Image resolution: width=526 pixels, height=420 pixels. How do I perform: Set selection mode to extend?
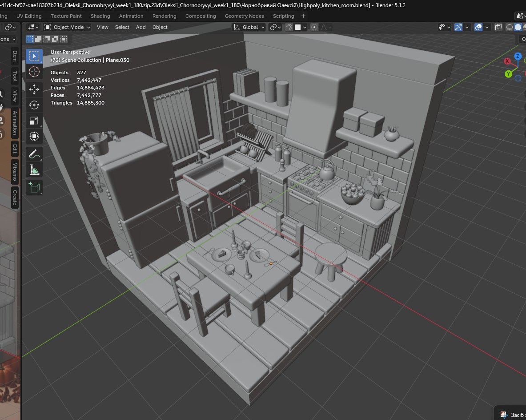click(38, 39)
